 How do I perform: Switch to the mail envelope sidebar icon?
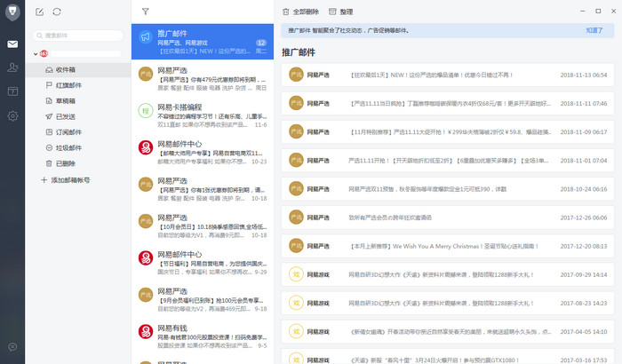(x=12, y=44)
